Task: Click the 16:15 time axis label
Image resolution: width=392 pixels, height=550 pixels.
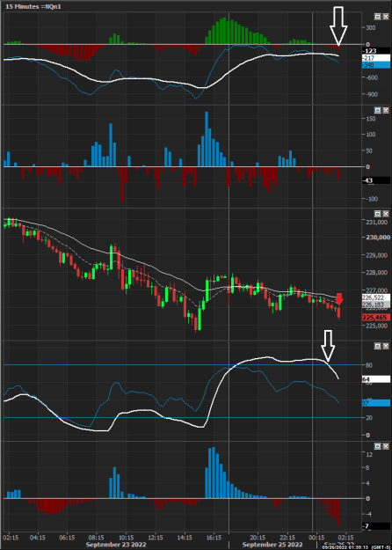Action: coord(214,538)
